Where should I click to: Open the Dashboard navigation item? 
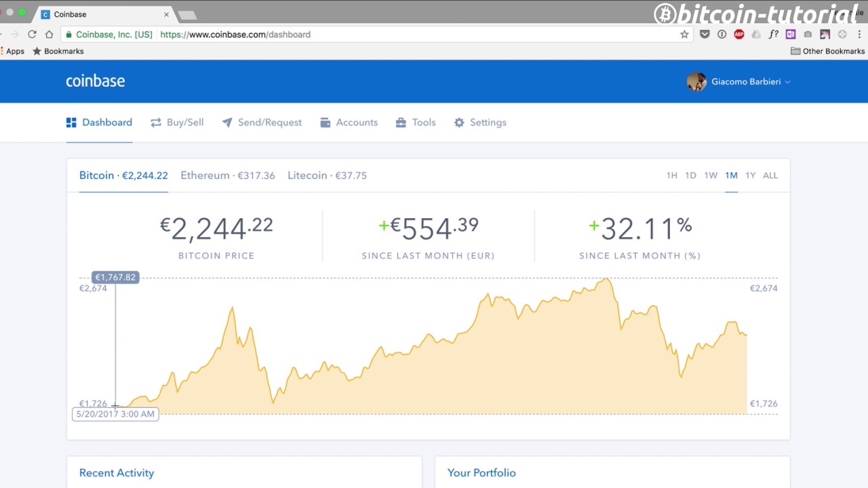99,123
